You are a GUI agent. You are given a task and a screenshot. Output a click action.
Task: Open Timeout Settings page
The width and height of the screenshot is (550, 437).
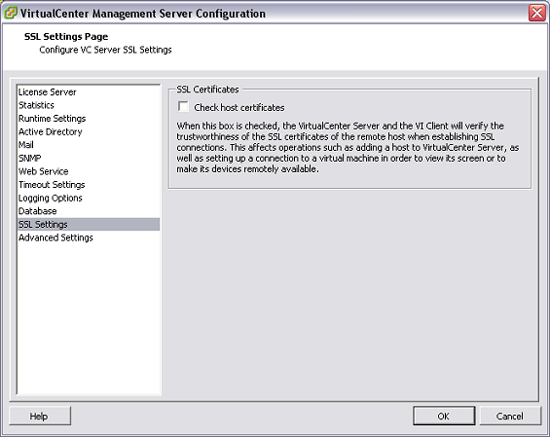tap(88, 185)
